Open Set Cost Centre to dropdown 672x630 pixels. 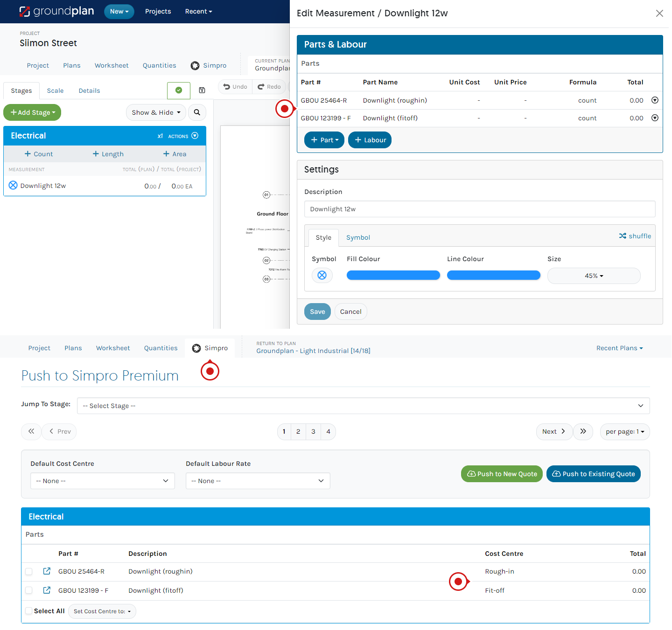point(102,611)
